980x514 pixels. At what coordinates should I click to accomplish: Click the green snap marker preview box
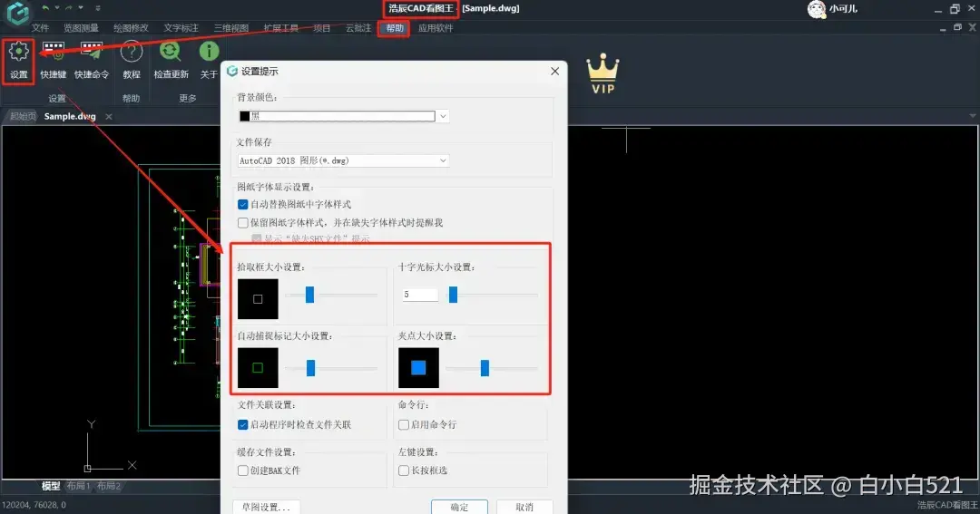(x=258, y=368)
